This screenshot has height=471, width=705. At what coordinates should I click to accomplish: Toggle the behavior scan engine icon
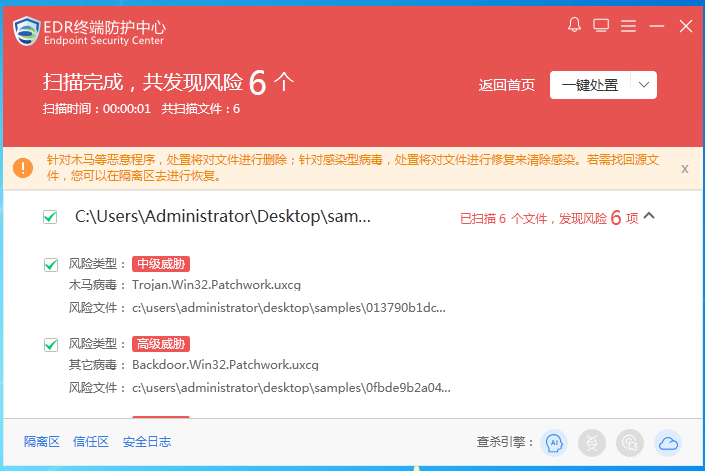coord(629,442)
